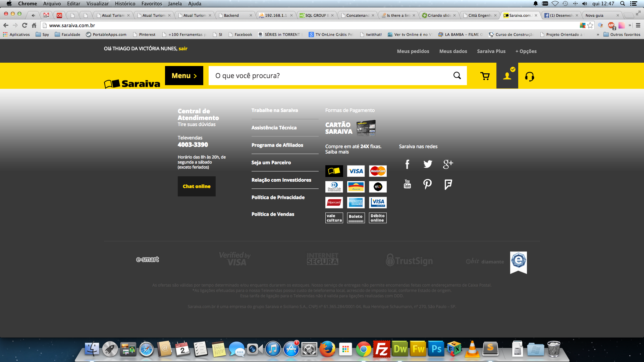Click the American Express payment icon
The height and width of the screenshot is (362, 644).
(x=356, y=202)
